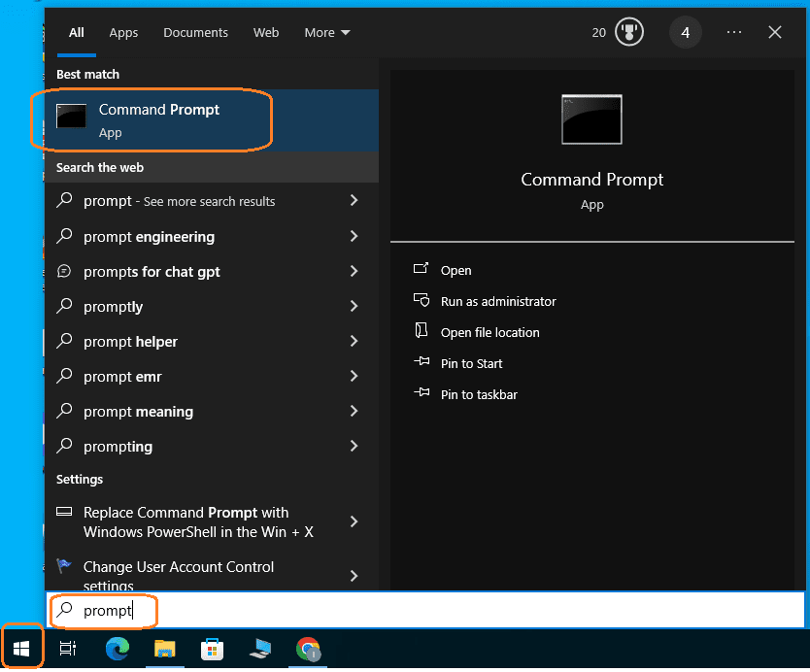The width and height of the screenshot is (810, 672).
Task: Select Run as administrator
Action: click(498, 301)
